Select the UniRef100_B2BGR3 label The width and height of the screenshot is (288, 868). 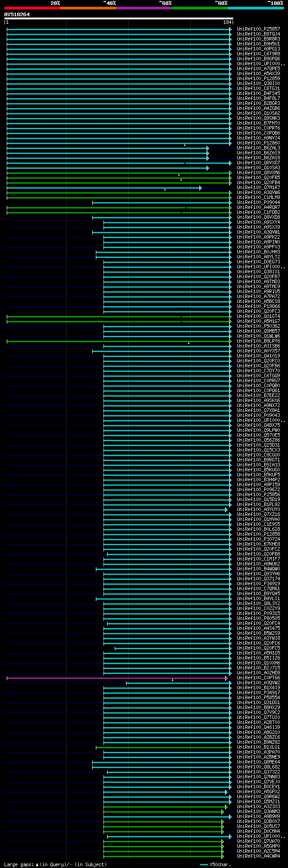(x=258, y=104)
